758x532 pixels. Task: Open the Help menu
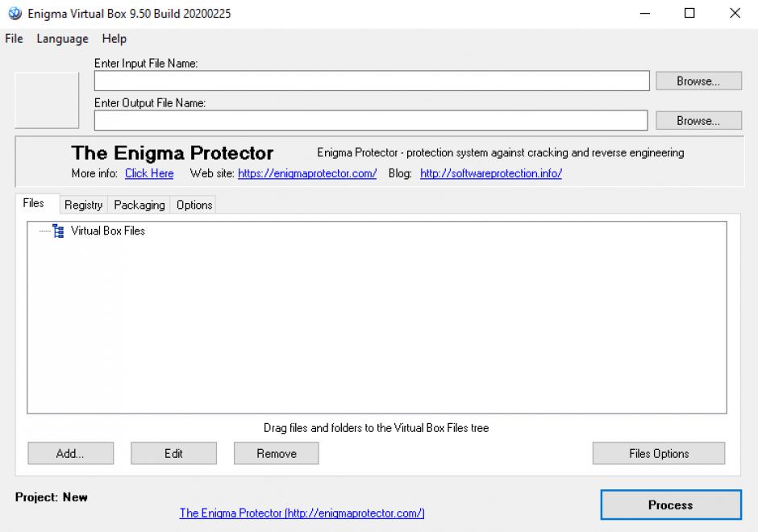coord(114,39)
